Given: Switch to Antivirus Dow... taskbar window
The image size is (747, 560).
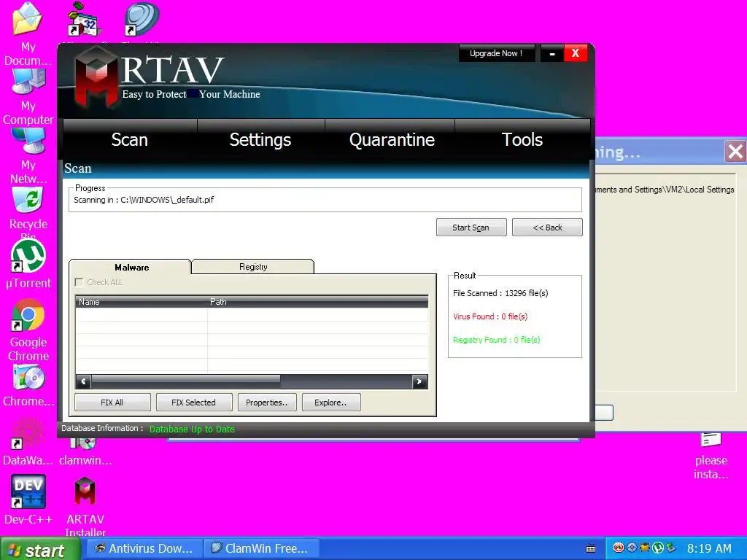Looking at the screenshot, I should [144, 548].
